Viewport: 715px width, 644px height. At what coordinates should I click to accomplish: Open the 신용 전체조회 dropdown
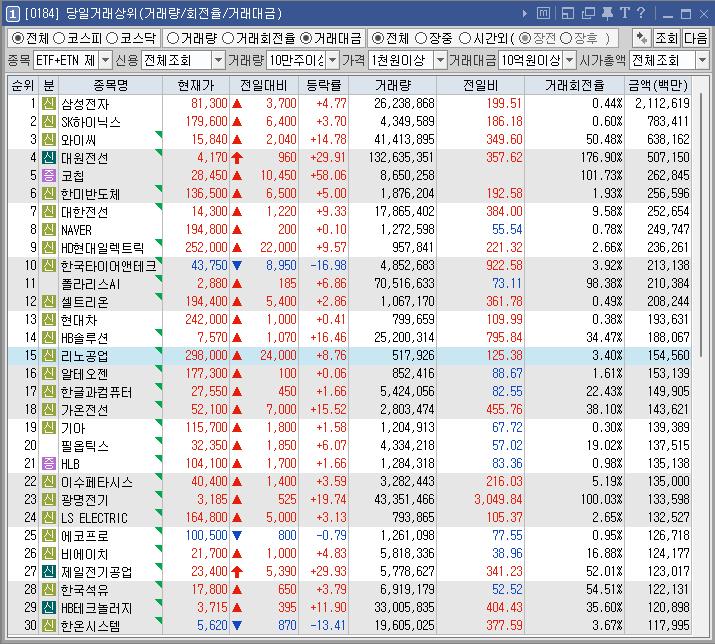coord(218,60)
